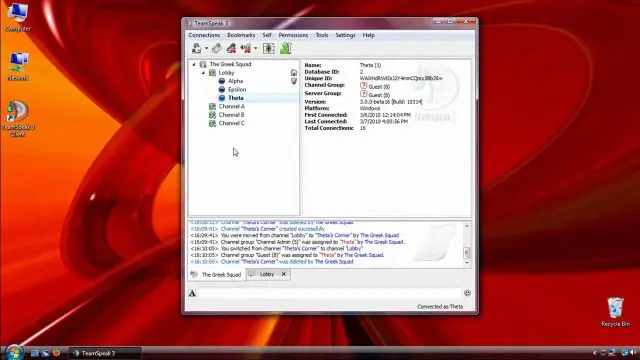Select Channel A in the tree
The width and height of the screenshot is (640, 360).
[231, 106]
